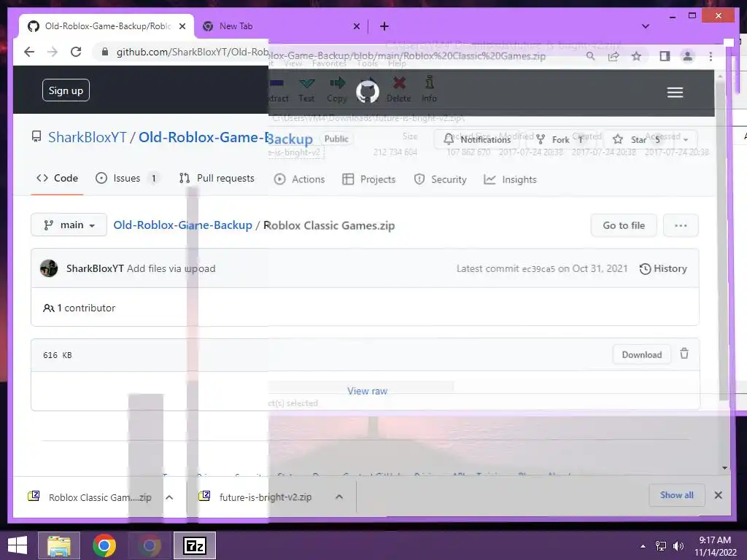Click SharkBloxYT avatar image

point(49,268)
